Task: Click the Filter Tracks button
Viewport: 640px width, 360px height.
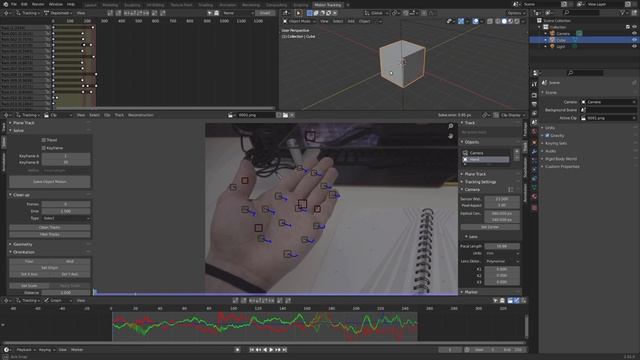Action: 50,235
